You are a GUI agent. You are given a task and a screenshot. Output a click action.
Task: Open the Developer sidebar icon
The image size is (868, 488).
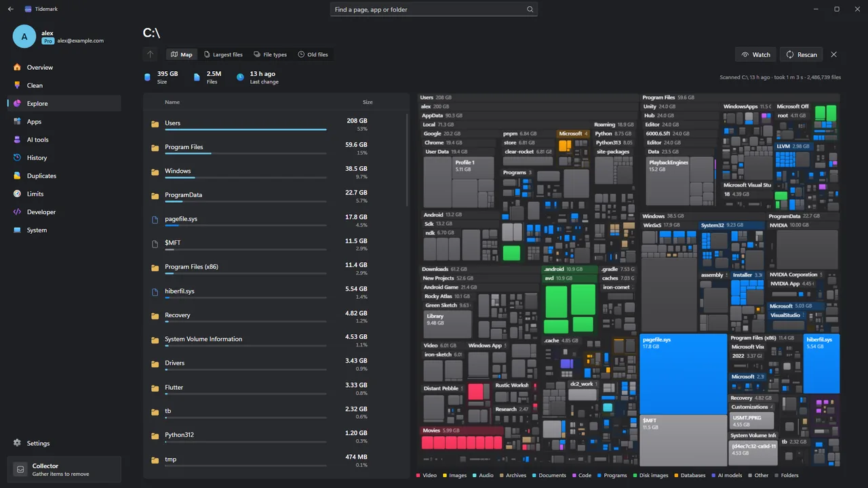click(18, 212)
